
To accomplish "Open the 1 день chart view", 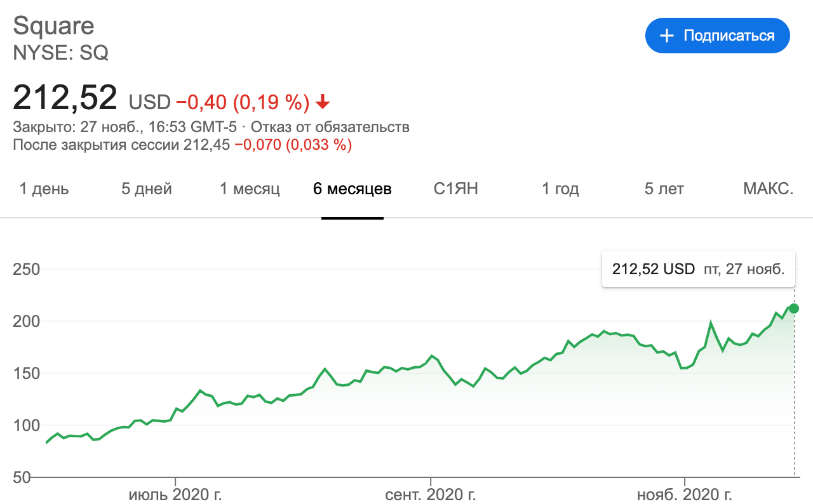I will pos(43,189).
